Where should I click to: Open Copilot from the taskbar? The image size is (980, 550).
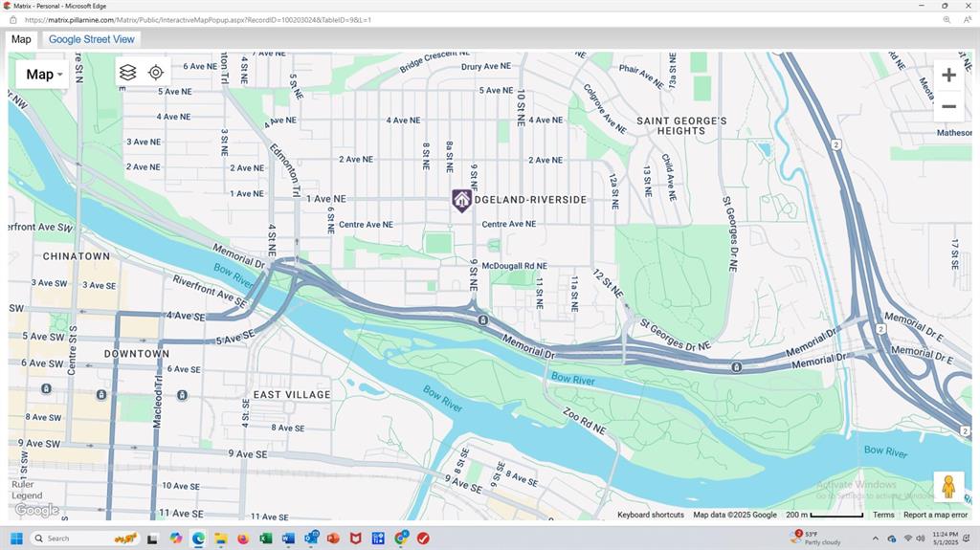point(176,539)
